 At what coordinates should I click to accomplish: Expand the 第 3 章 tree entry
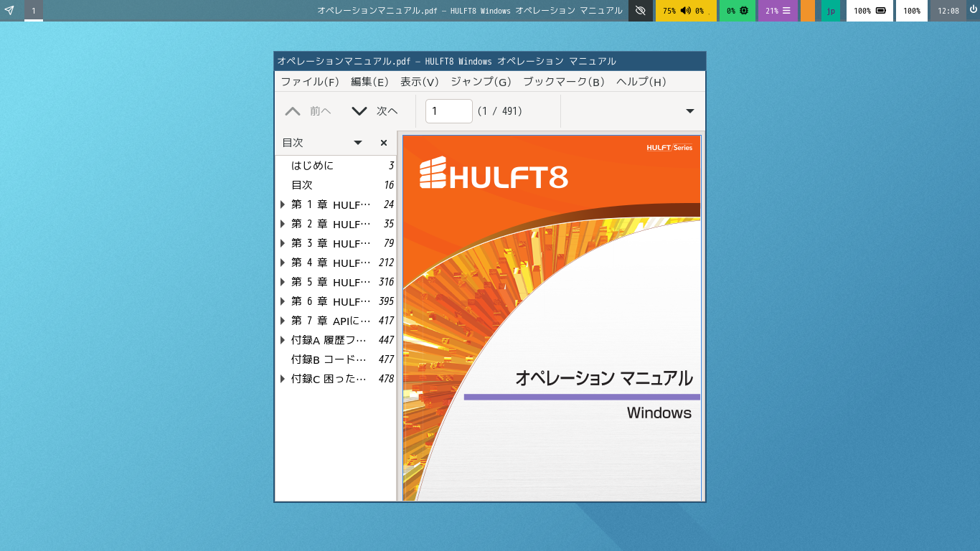(x=283, y=243)
